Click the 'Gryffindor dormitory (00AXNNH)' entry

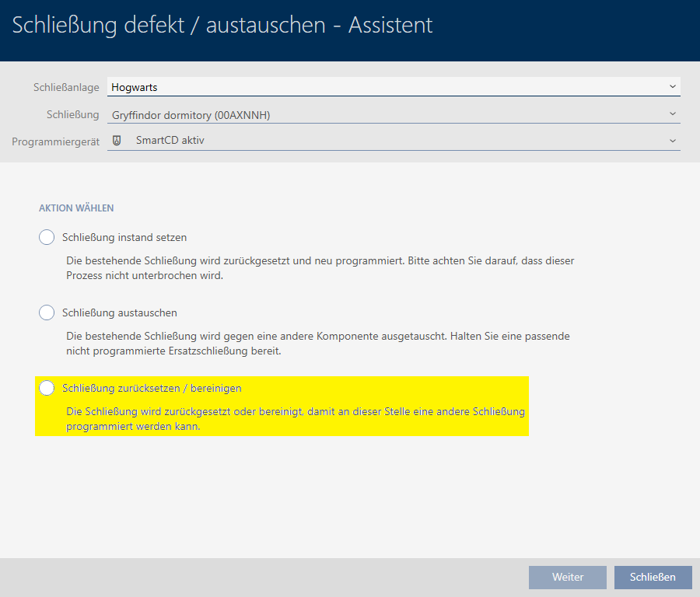tap(191, 115)
